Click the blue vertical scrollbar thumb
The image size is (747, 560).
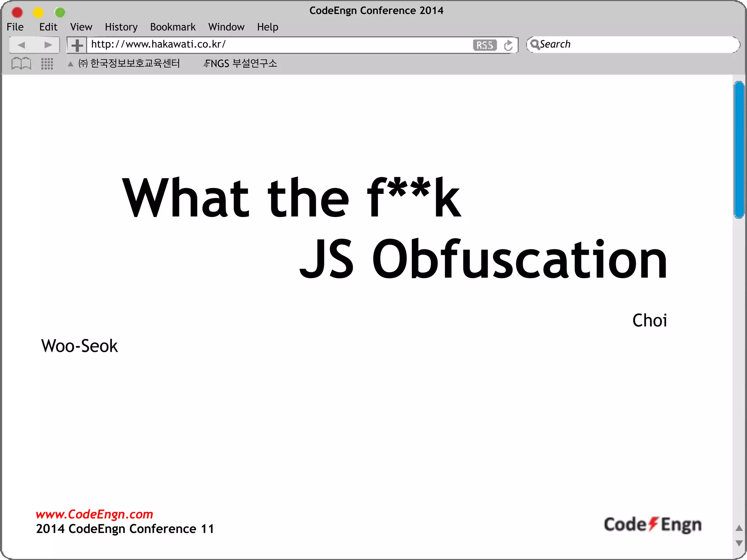coord(739,149)
